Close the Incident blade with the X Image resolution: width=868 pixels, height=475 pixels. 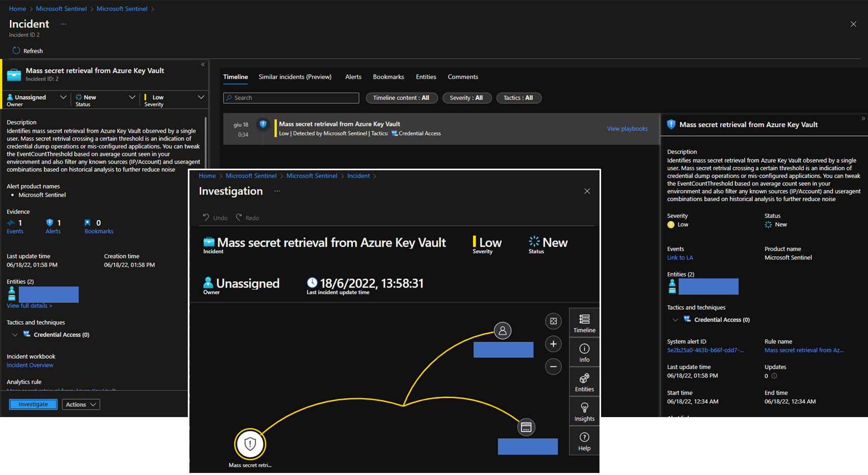[853, 24]
